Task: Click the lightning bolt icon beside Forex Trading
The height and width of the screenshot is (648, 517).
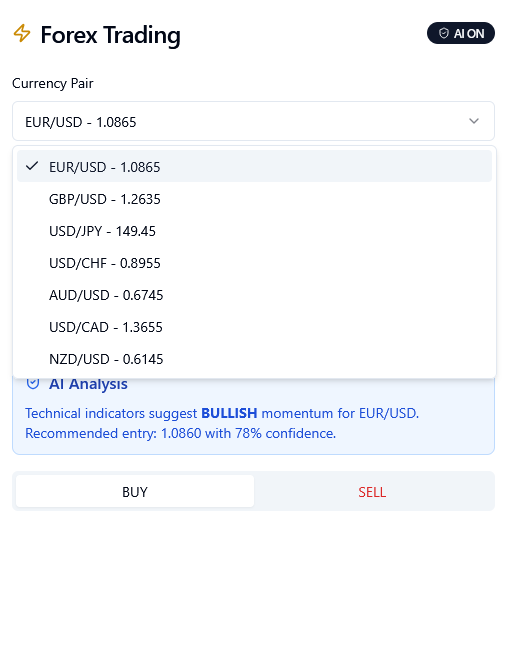Action: pyautogui.click(x=21, y=33)
